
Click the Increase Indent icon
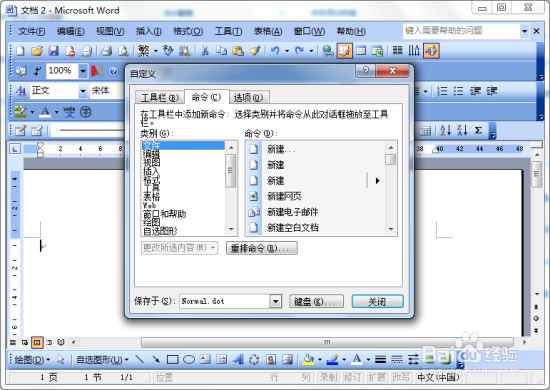coord(492,91)
